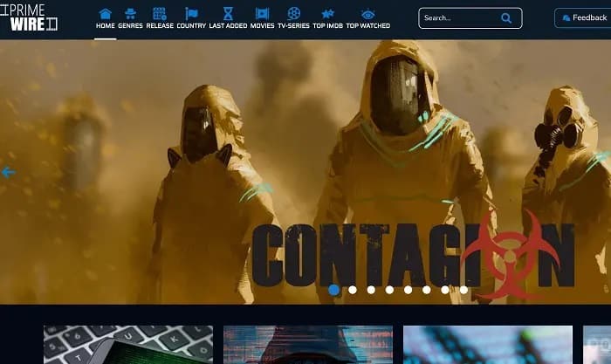The height and width of the screenshot is (364, 611).
Task: Open the HOME menu label
Action: (106, 25)
